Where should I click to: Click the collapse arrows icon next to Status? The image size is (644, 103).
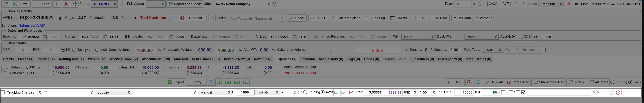pyautogui.click(x=75, y=4)
